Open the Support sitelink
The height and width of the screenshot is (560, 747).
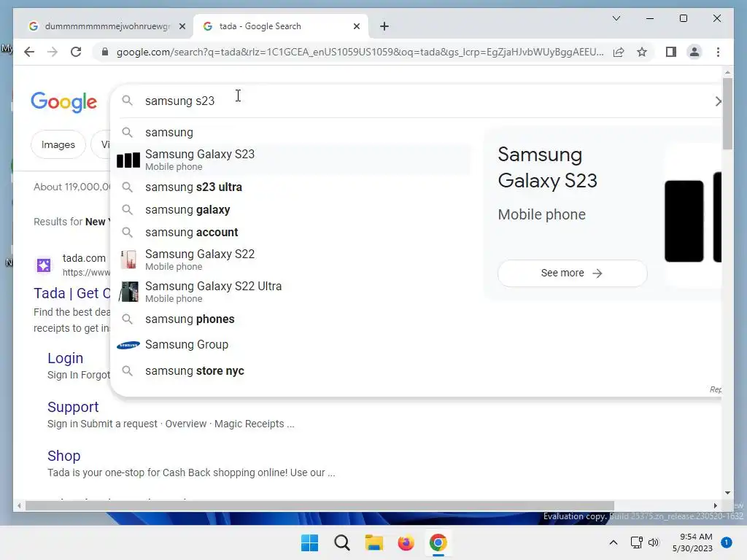[73, 407]
